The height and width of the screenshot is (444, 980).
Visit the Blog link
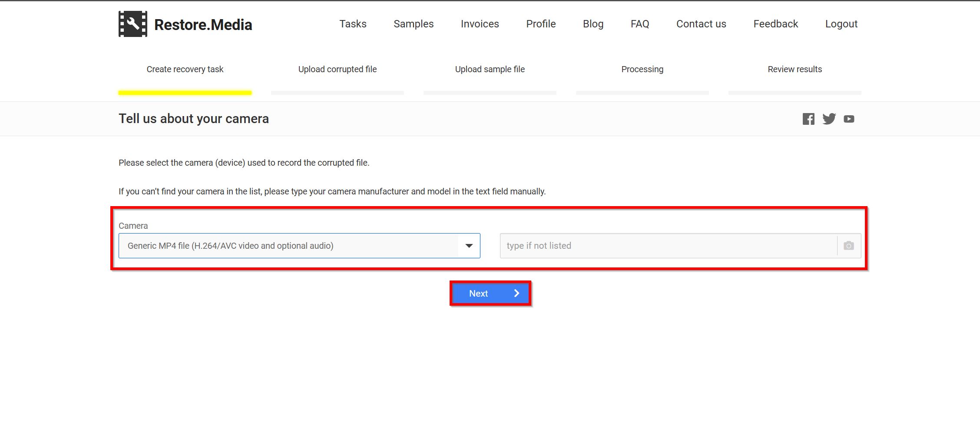point(593,24)
